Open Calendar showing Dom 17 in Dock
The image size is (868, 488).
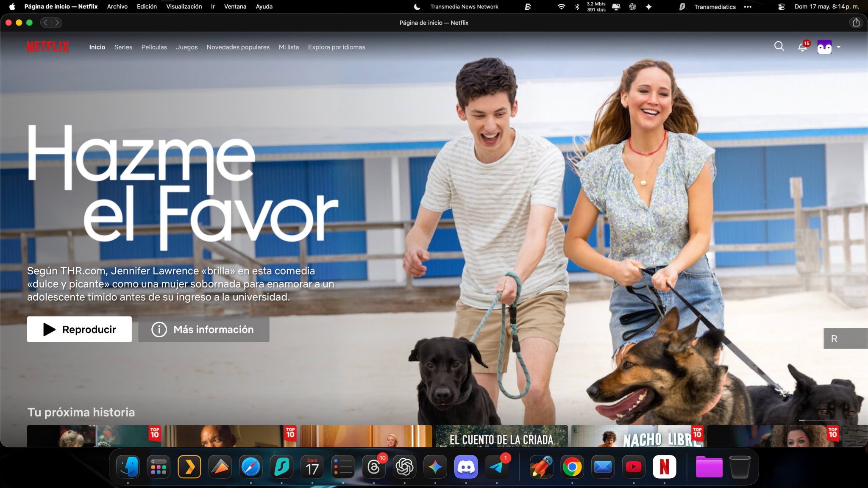click(x=312, y=467)
